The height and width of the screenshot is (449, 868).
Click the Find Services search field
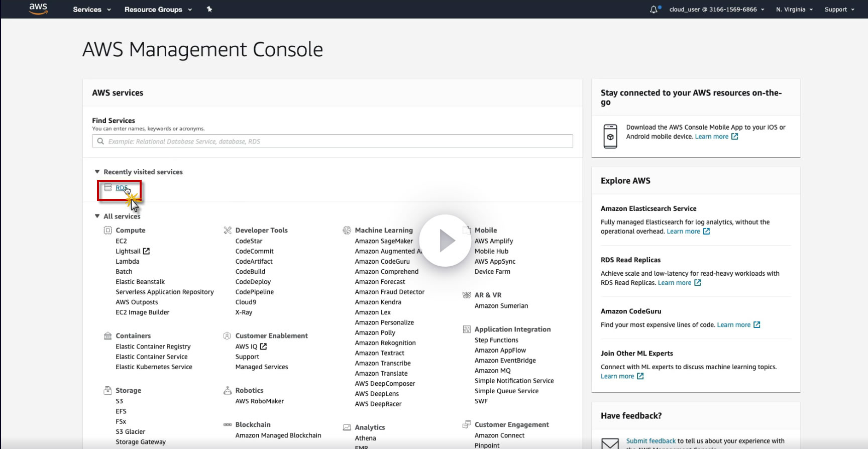[x=332, y=141]
